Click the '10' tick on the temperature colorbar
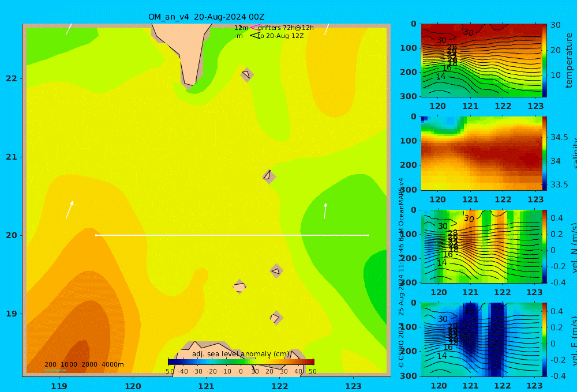The height and width of the screenshot is (392, 577). click(x=555, y=75)
